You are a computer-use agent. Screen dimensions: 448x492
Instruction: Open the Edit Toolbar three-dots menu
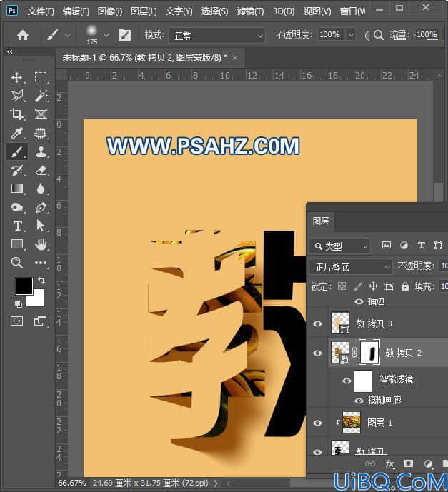tap(41, 263)
